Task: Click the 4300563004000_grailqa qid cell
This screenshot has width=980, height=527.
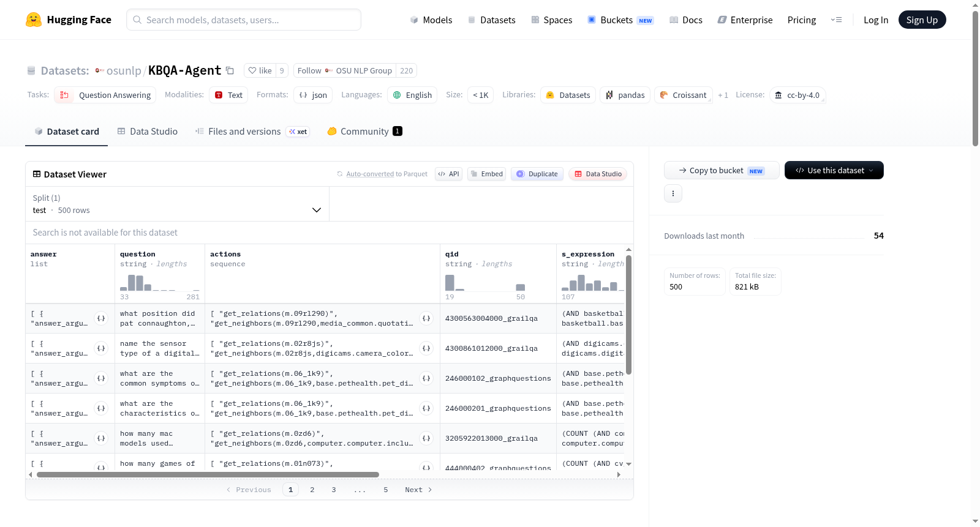Action: pyautogui.click(x=498, y=318)
